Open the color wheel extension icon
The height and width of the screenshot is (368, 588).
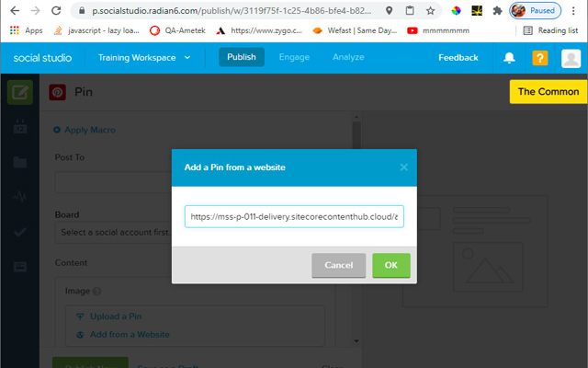click(x=456, y=11)
